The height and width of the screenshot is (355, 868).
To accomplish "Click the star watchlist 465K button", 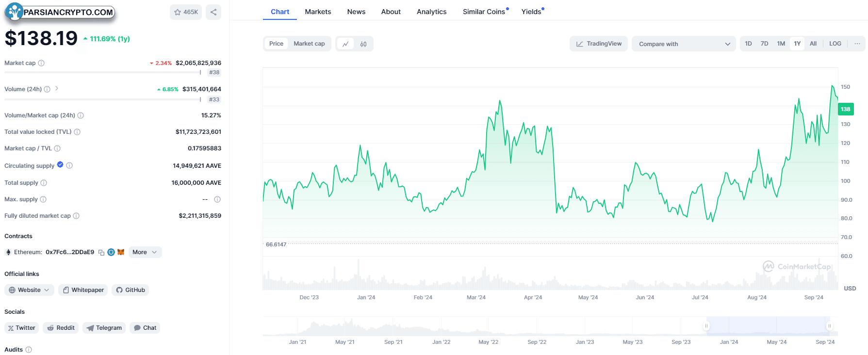I will pyautogui.click(x=186, y=12).
